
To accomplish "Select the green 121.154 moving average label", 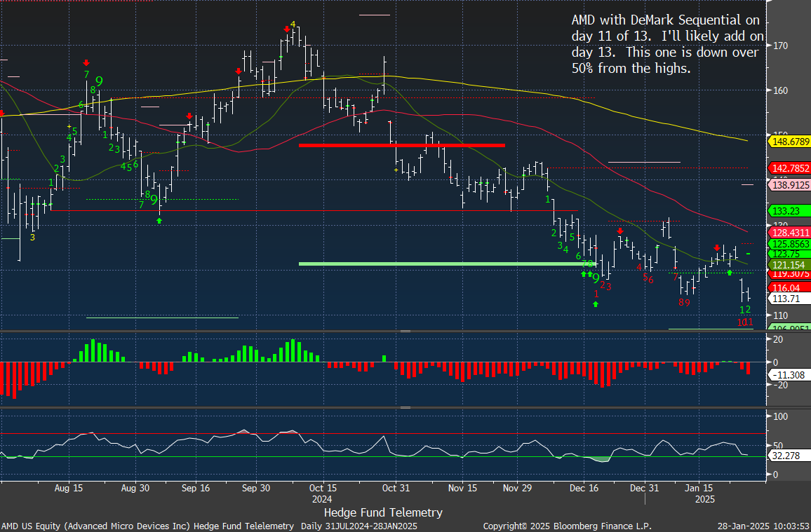I will coord(791,264).
